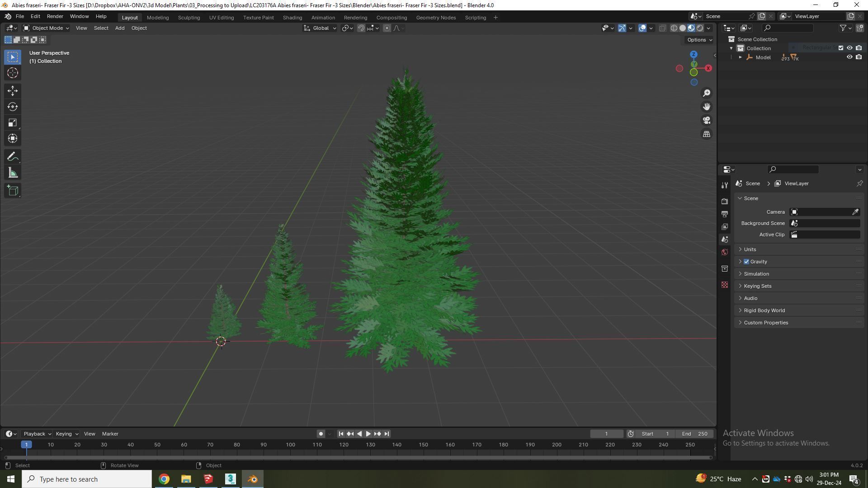Expand the Units panel

(x=750, y=249)
